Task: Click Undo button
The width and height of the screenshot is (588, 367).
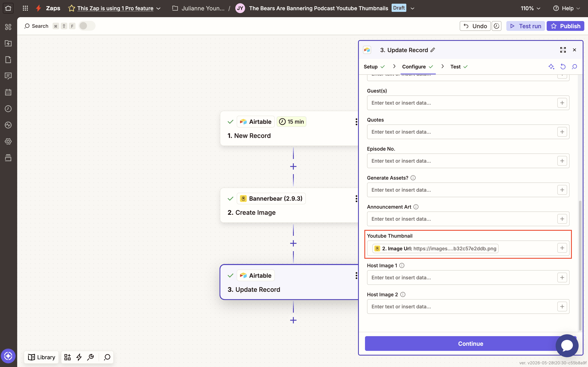Action: click(475, 26)
